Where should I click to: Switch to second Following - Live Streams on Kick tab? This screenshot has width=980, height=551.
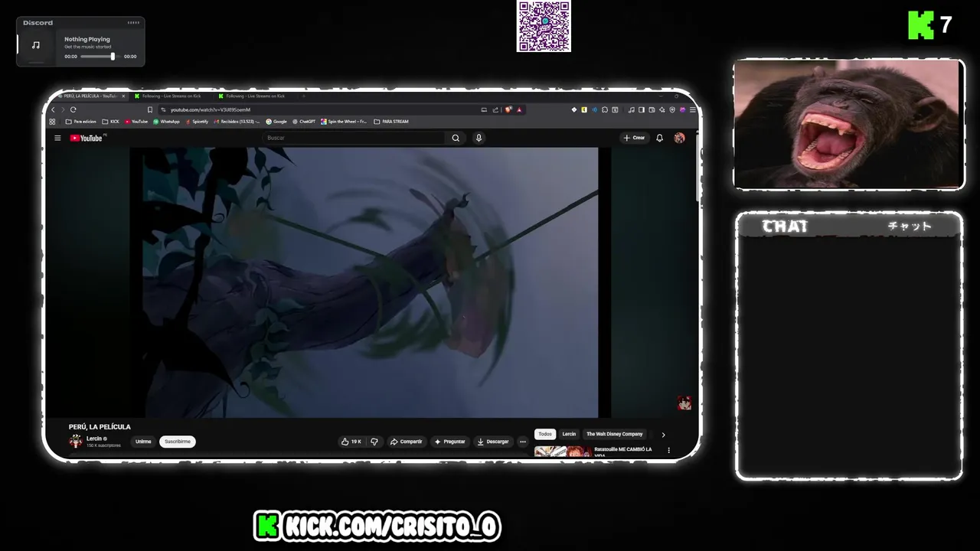[256, 96]
